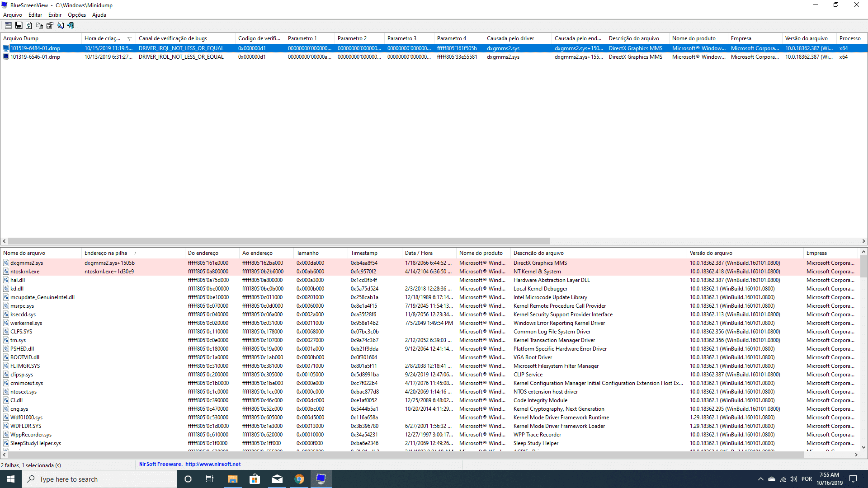Sort lower pane by Tamanho column header
The width and height of the screenshot is (868, 488).
pos(321,253)
